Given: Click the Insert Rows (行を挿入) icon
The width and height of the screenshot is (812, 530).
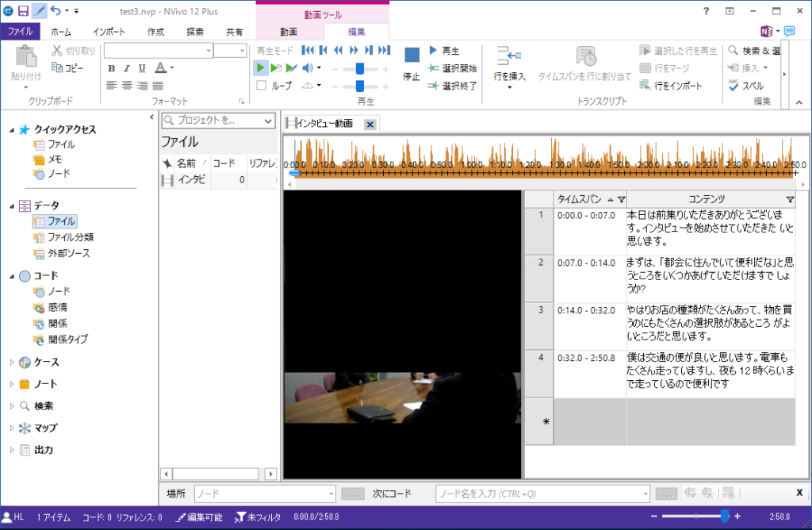Looking at the screenshot, I should coord(508,56).
